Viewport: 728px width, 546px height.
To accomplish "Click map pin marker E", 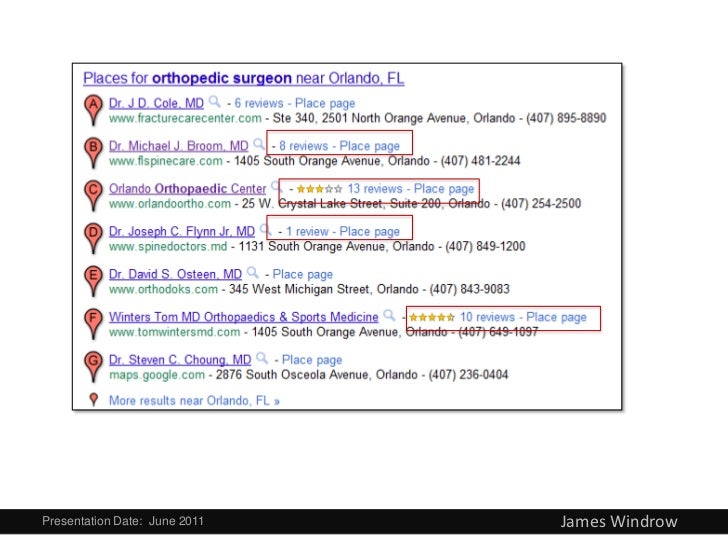I will coord(93,281).
